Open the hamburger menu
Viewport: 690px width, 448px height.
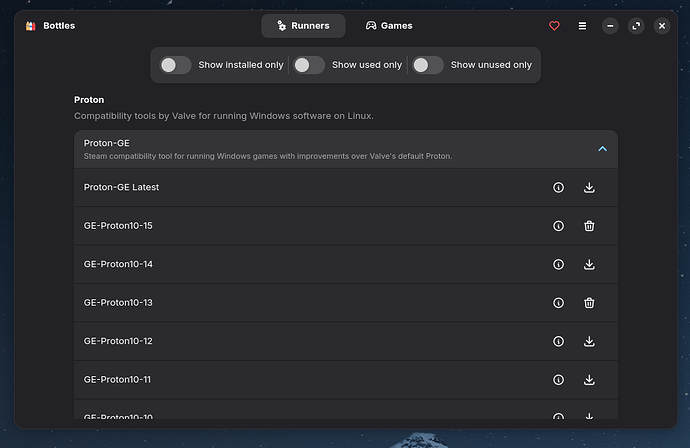(x=582, y=26)
